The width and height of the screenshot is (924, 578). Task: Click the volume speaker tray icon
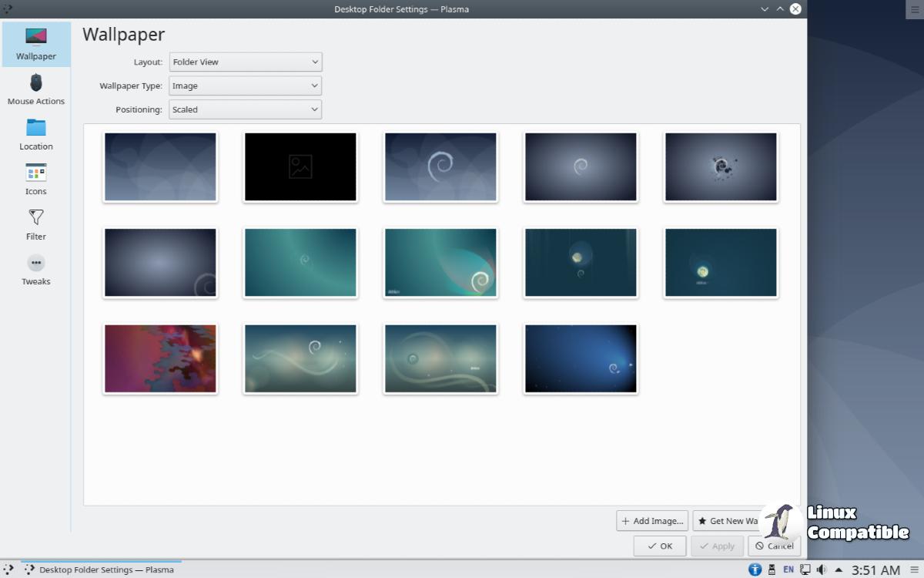(822, 570)
